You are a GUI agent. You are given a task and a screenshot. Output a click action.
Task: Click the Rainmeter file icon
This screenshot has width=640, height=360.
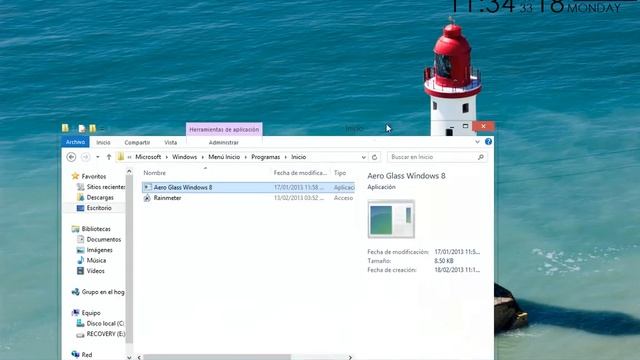tap(147, 198)
